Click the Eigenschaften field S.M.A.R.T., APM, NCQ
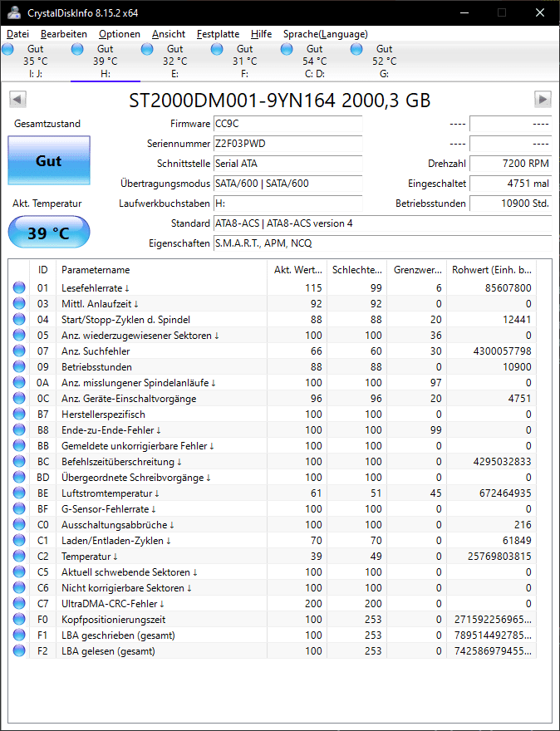 [382, 243]
